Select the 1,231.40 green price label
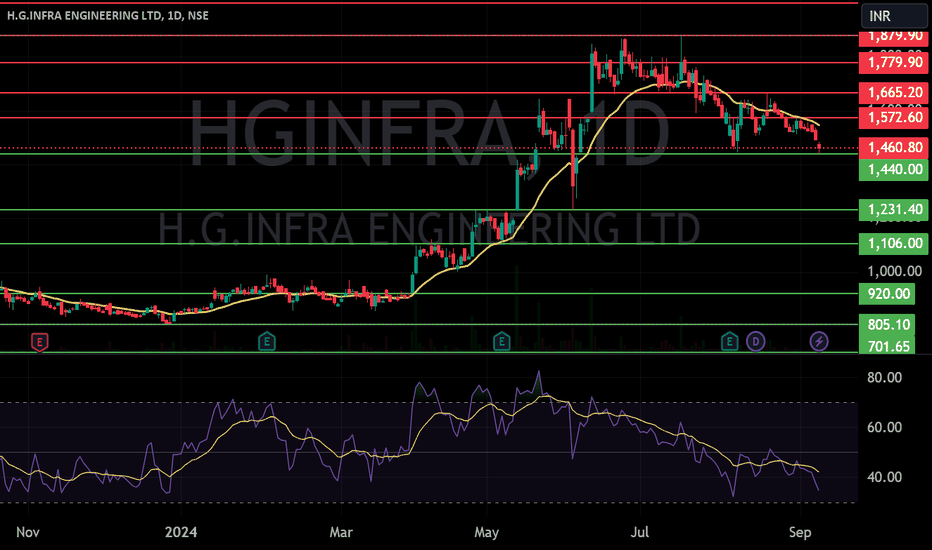932x550 pixels. click(x=894, y=209)
